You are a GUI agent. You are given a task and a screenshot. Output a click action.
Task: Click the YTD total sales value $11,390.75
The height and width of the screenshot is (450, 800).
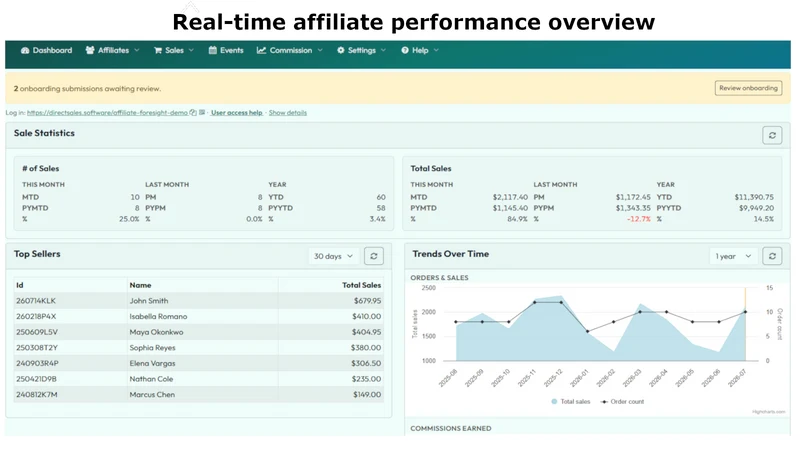[754, 197]
